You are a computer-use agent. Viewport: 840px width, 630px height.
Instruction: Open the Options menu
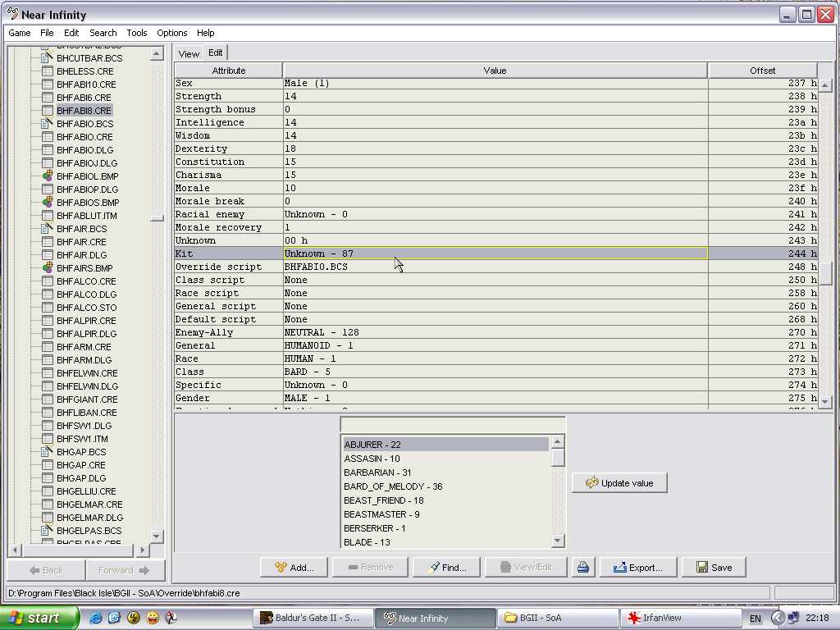(x=171, y=33)
